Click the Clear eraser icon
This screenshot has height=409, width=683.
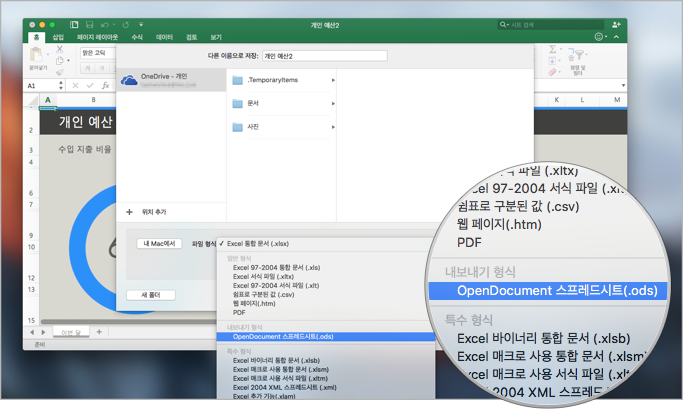tap(552, 72)
